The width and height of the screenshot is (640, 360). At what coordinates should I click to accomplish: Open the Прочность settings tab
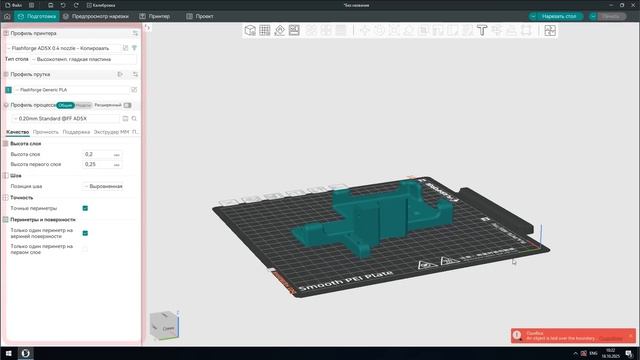tap(46, 132)
